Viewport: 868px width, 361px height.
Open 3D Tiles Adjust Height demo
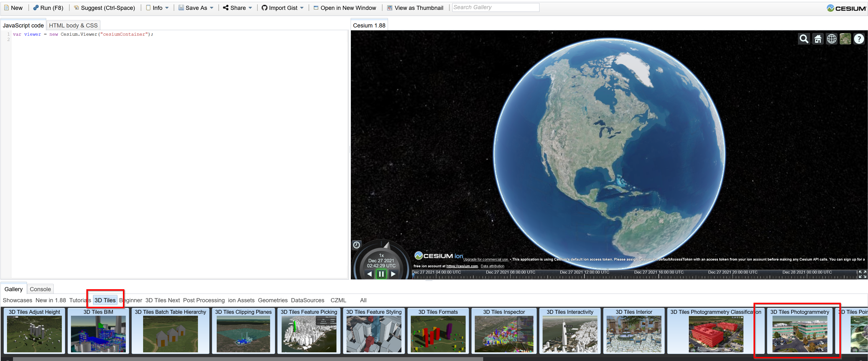[x=34, y=331]
